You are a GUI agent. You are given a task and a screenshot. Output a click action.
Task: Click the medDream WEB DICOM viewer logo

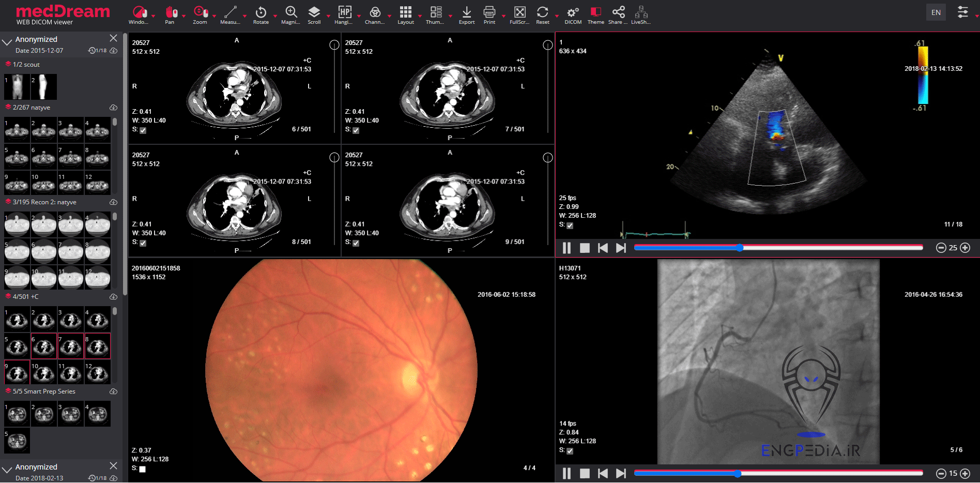pyautogui.click(x=63, y=14)
